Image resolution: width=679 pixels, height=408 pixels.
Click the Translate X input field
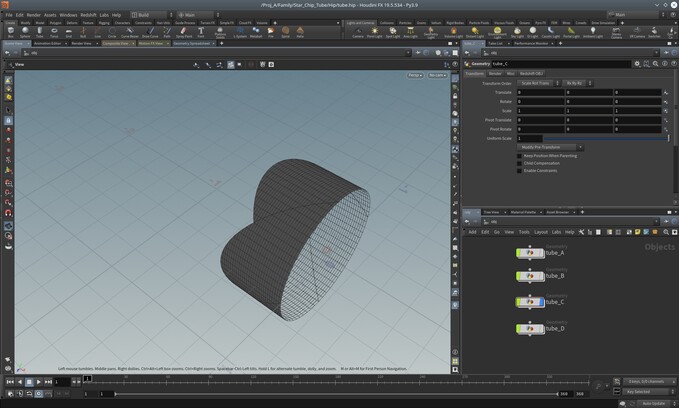(x=540, y=92)
